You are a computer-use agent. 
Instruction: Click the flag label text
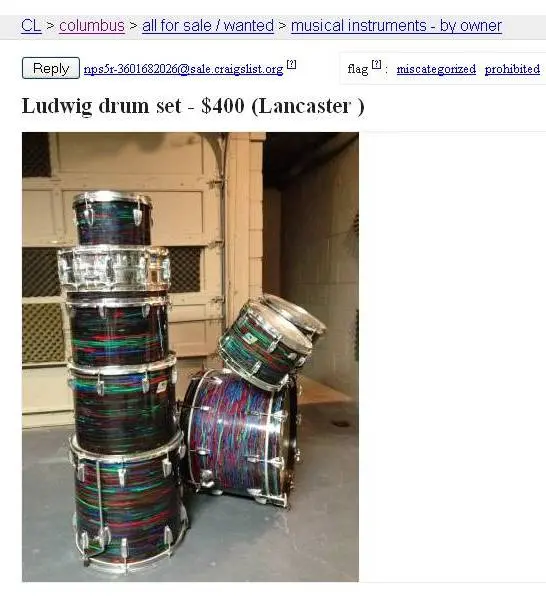[x=358, y=69]
